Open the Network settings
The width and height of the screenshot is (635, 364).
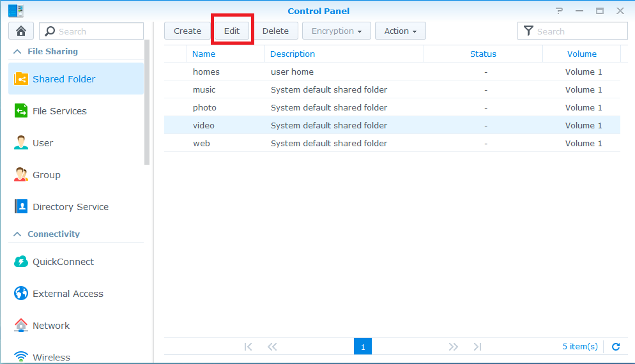[x=51, y=326]
